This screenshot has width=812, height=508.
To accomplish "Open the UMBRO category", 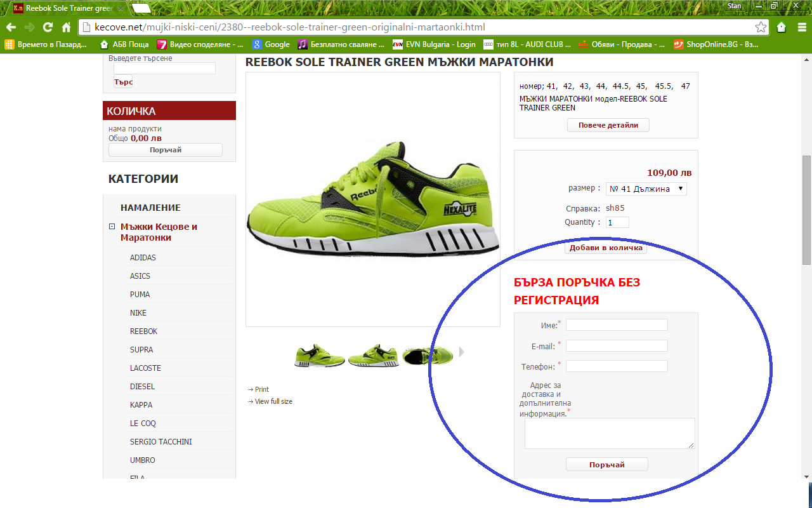I will (142, 460).
